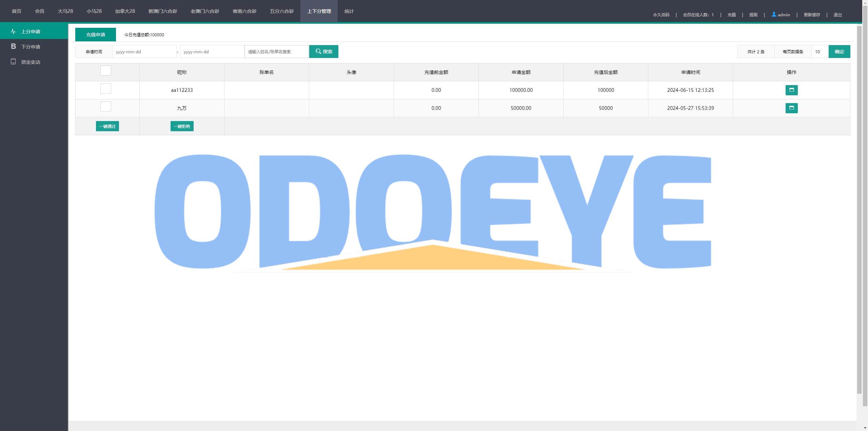This screenshot has height=431, width=868.
Task: Click the device icon beside 资金变动
Action: coord(13,62)
